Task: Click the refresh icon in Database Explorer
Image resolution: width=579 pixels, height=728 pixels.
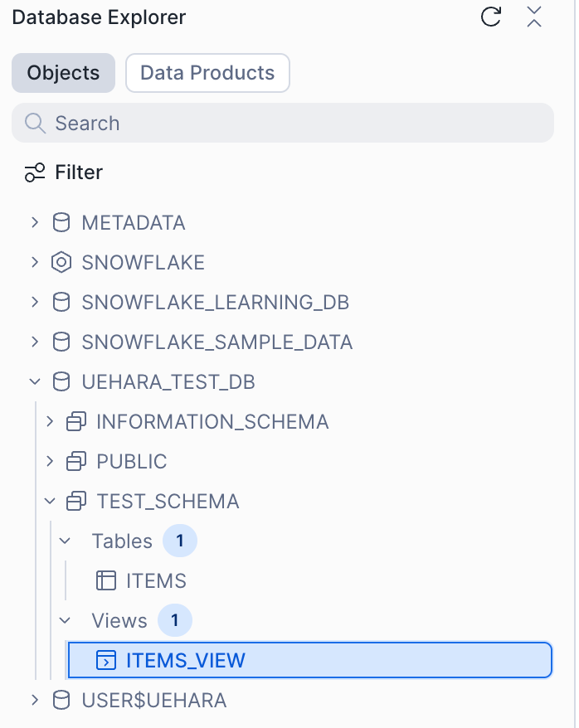Action: tap(491, 17)
